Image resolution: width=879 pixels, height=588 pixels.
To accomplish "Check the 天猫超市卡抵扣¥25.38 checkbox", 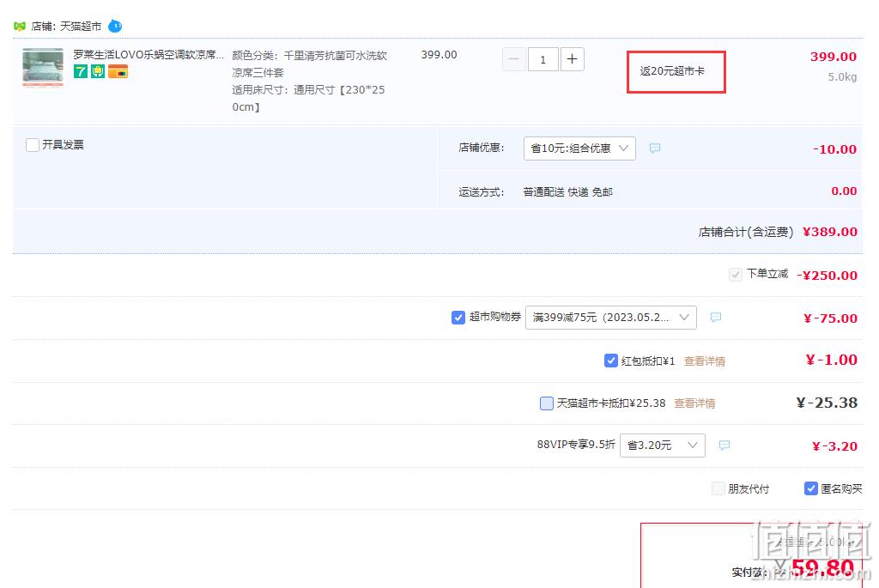I will (x=547, y=403).
